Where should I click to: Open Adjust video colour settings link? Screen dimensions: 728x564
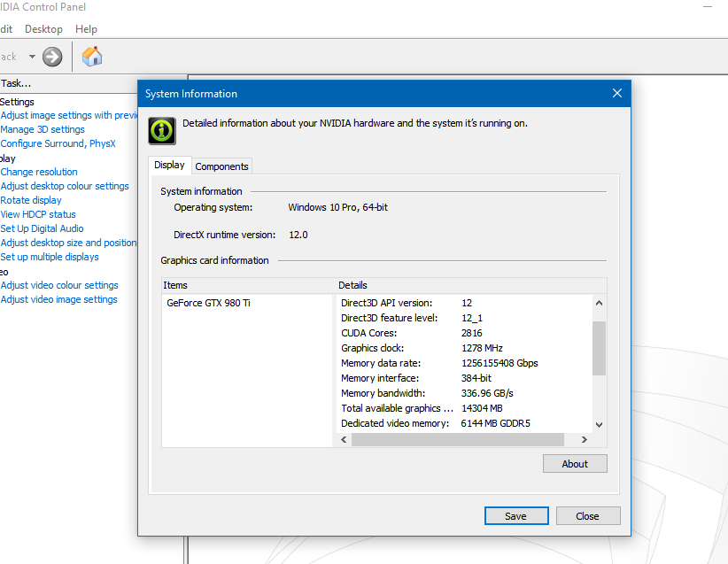coord(59,285)
